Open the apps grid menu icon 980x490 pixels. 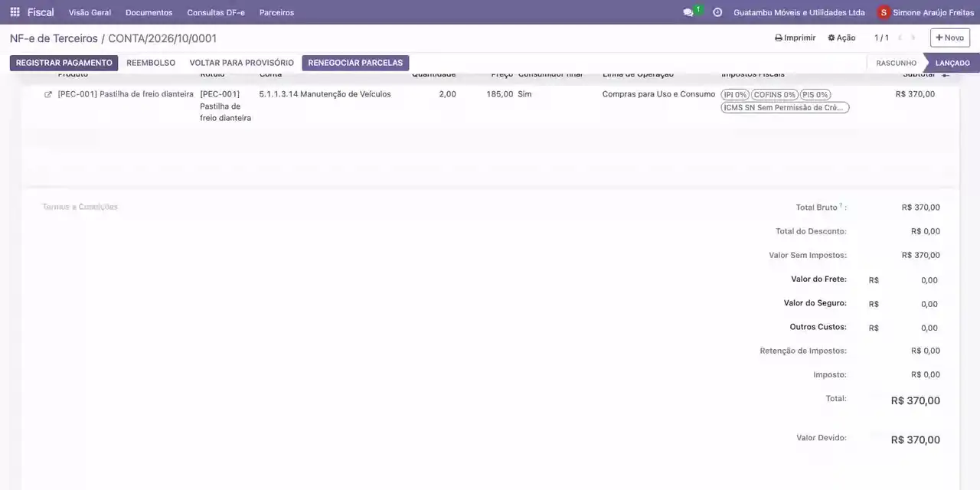tap(15, 12)
